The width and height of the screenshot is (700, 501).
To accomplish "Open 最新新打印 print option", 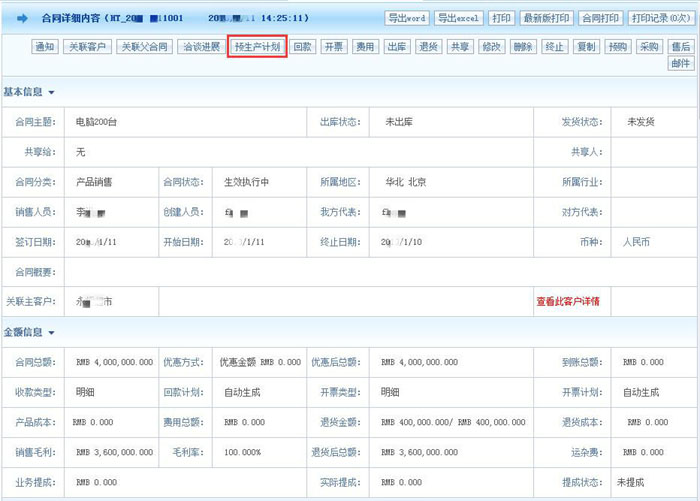I will pos(548,18).
